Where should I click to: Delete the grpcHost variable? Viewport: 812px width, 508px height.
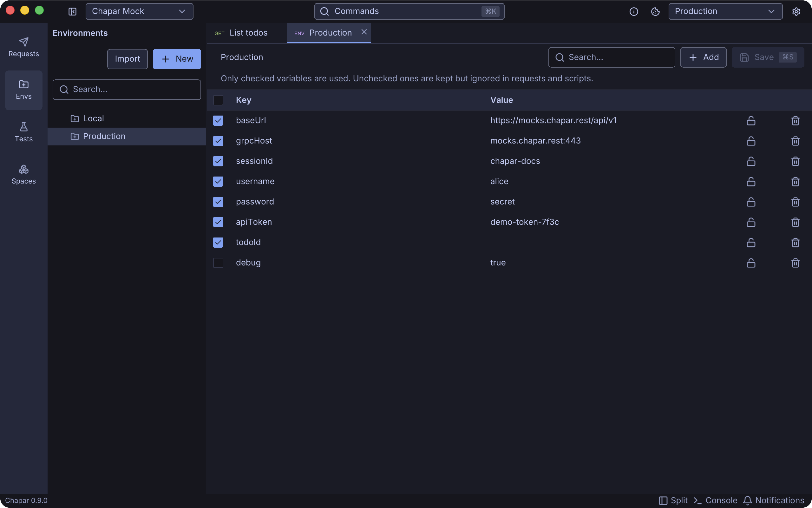point(795,141)
